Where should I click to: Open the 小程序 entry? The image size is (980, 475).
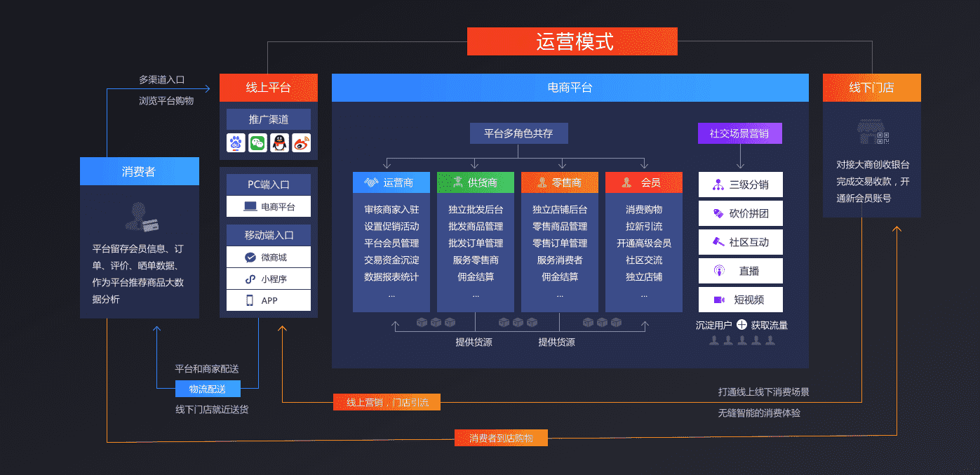(269, 279)
